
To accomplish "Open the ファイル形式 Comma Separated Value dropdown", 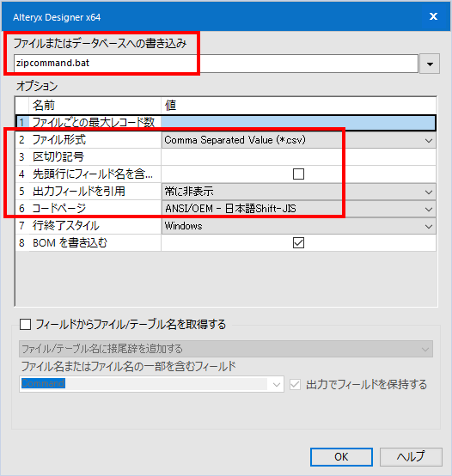I will pos(299,140).
